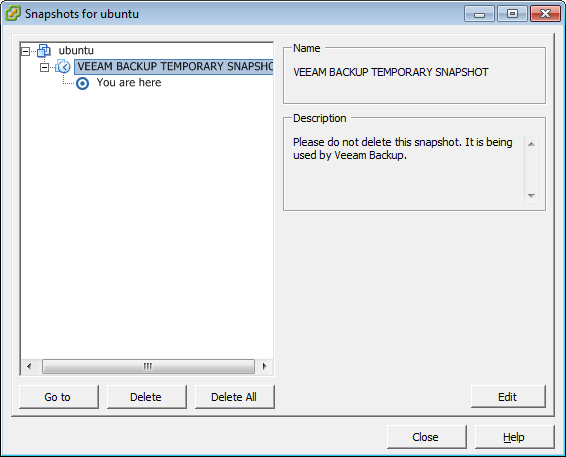Open Edit for snapshot name and description
The height and width of the screenshot is (457, 566).
coord(508,396)
